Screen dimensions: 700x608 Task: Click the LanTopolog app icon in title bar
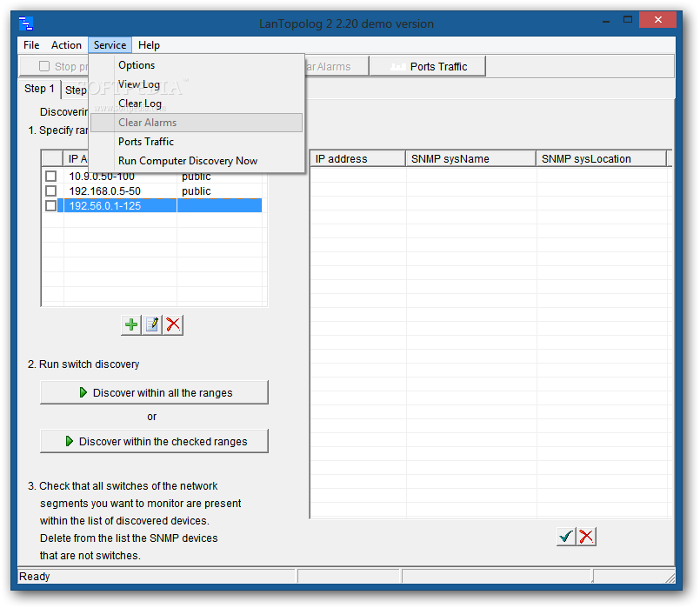(x=26, y=23)
